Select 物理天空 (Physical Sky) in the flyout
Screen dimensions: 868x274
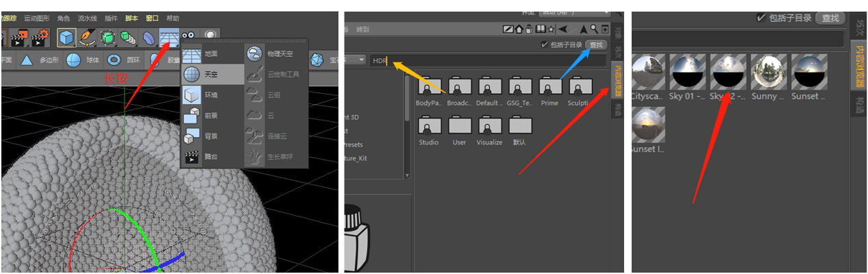tap(275, 53)
